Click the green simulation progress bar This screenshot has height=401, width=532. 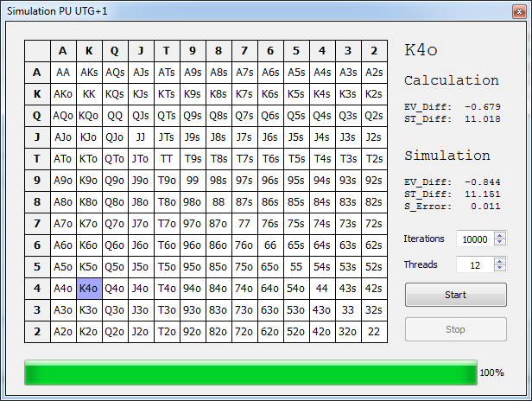click(250, 373)
